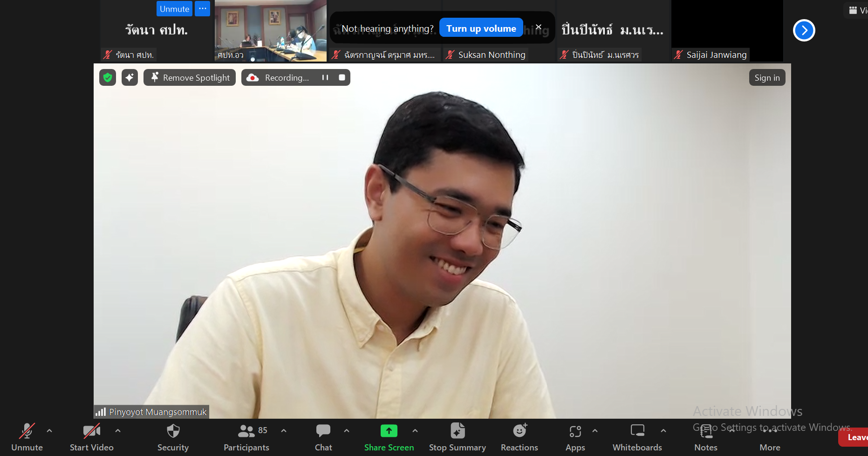The width and height of the screenshot is (868, 456).
Task: Expand the arrow beside Whiteboards
Action: (663, 431)
